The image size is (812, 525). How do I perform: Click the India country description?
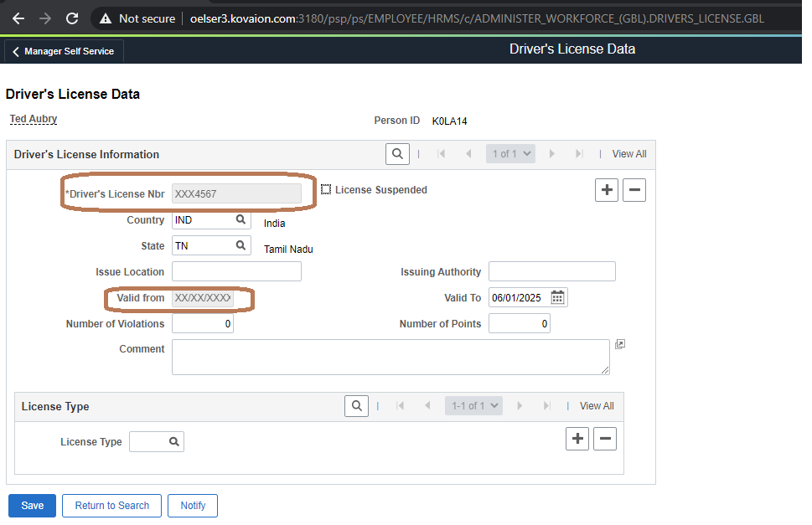tap(275, 224)
